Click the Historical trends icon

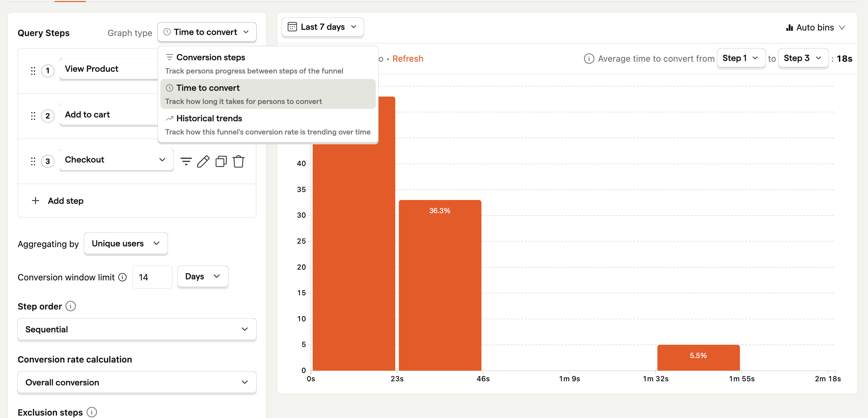pyautogui.click(x=169, y=119)
